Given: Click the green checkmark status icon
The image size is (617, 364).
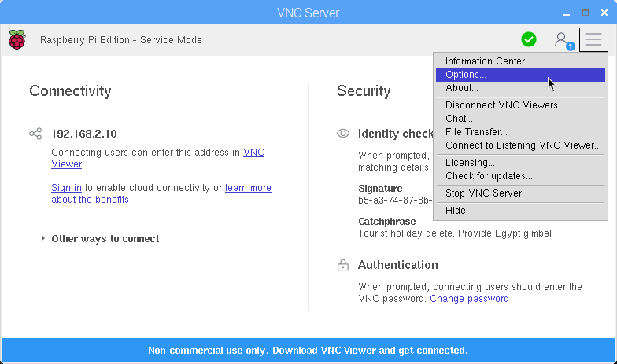Looking at the screenshot, I should point(529,39).
